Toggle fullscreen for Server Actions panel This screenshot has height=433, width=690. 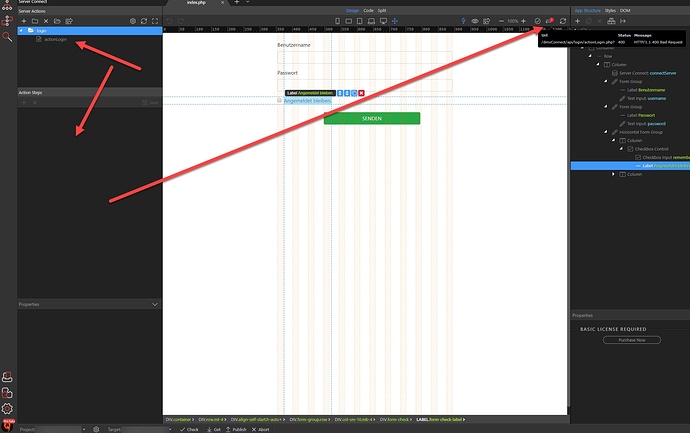pos(155,21)
